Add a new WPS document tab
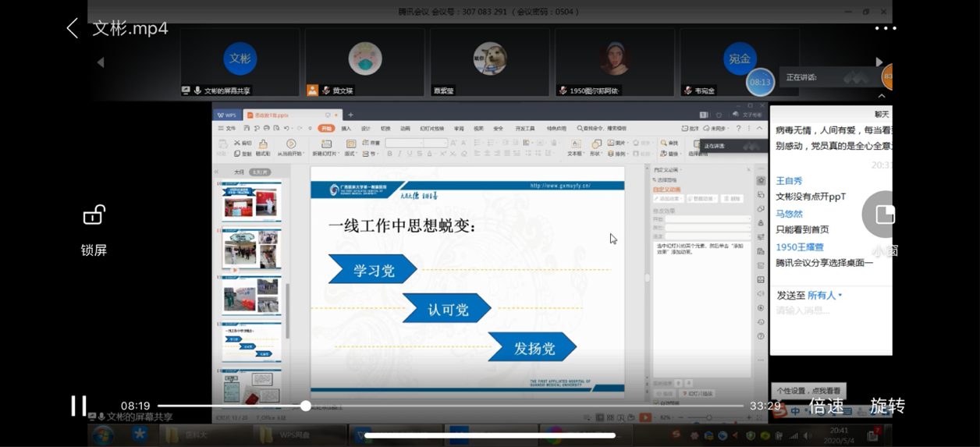 pyautogui.click(x=350, y=115)
